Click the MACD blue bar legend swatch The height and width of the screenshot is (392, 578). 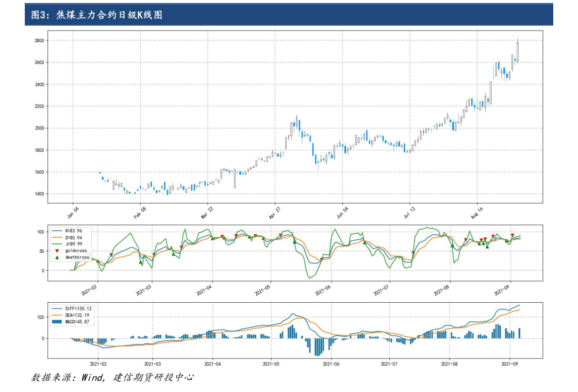click(57, 322)
